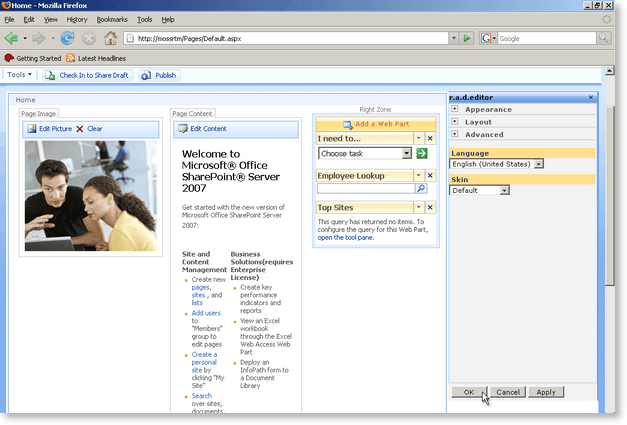Open the Top Sites web part menu arrow

tap(418, 207)
